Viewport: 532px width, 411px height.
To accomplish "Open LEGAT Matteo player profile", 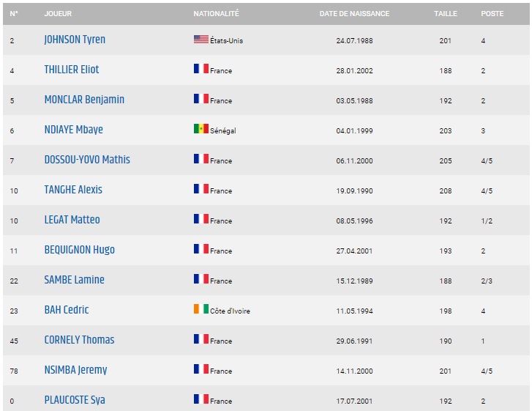I will tap(72, 220).
